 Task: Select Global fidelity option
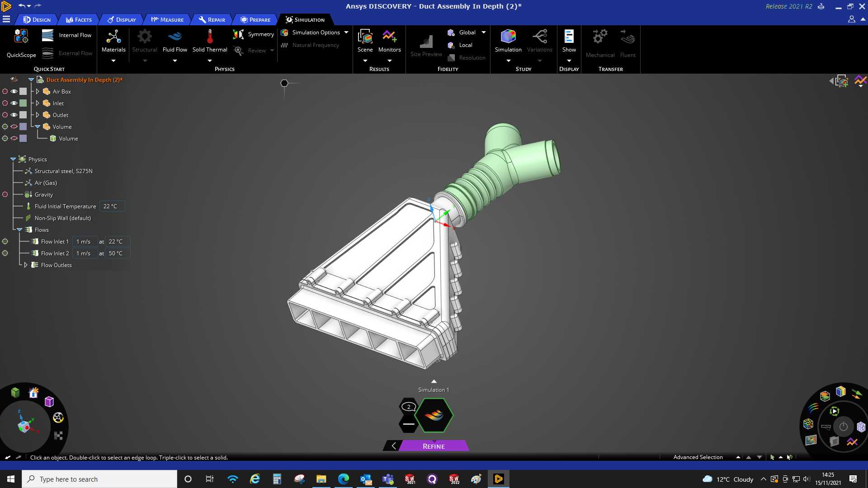[462, 33]
